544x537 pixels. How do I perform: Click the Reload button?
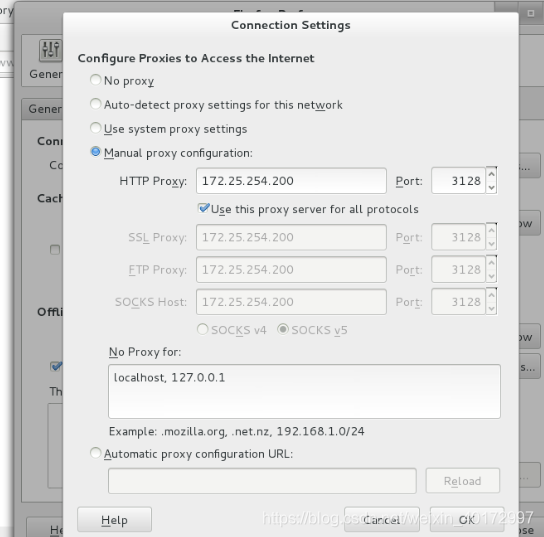(463, 481)
